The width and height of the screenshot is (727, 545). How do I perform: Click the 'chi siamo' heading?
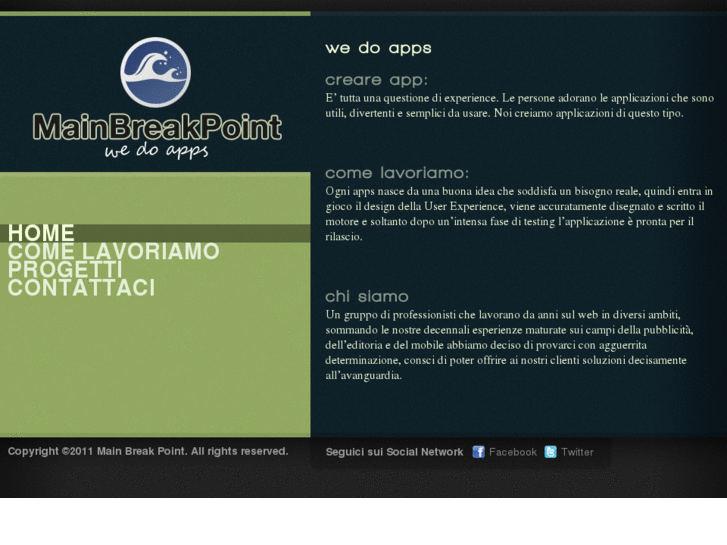point(367,296)
